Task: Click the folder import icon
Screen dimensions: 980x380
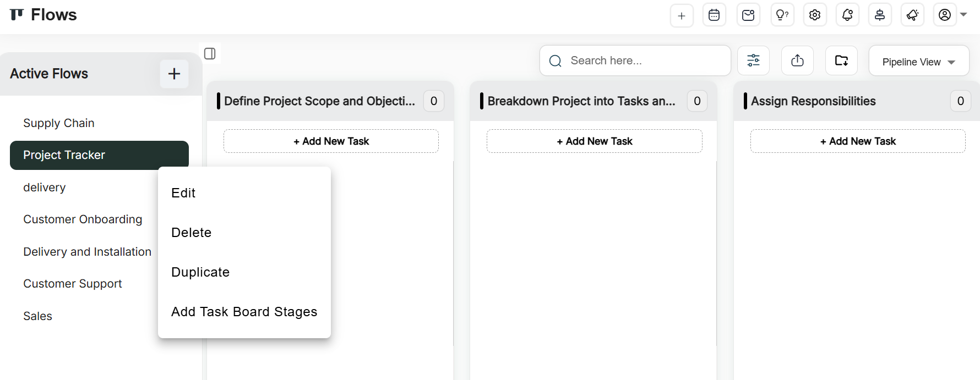Action: pos(841,60)
